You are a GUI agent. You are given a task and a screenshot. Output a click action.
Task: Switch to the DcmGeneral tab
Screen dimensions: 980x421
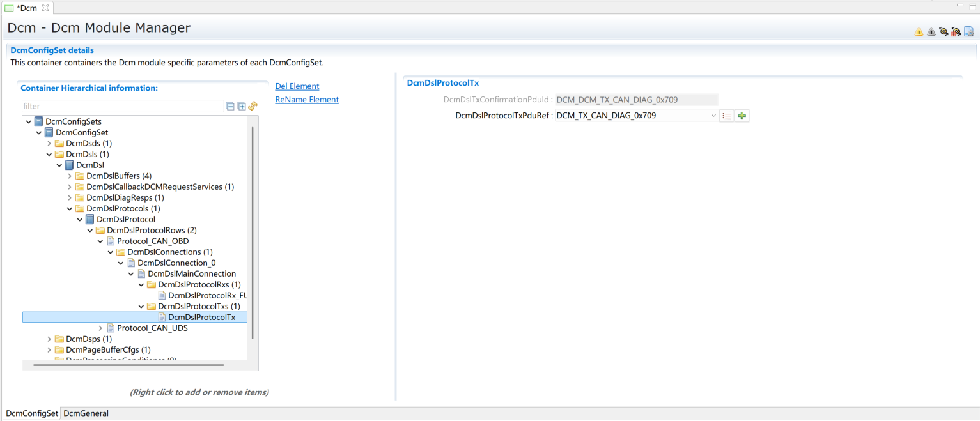86,413
